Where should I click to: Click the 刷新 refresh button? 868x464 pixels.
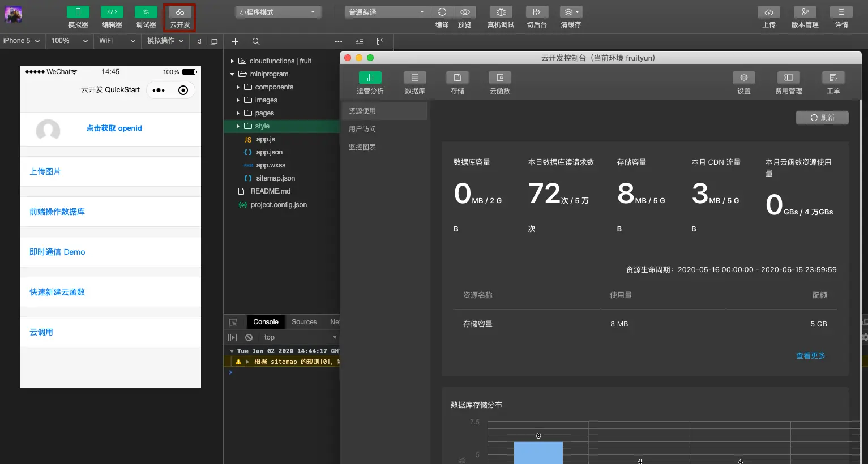pos(822,118)
